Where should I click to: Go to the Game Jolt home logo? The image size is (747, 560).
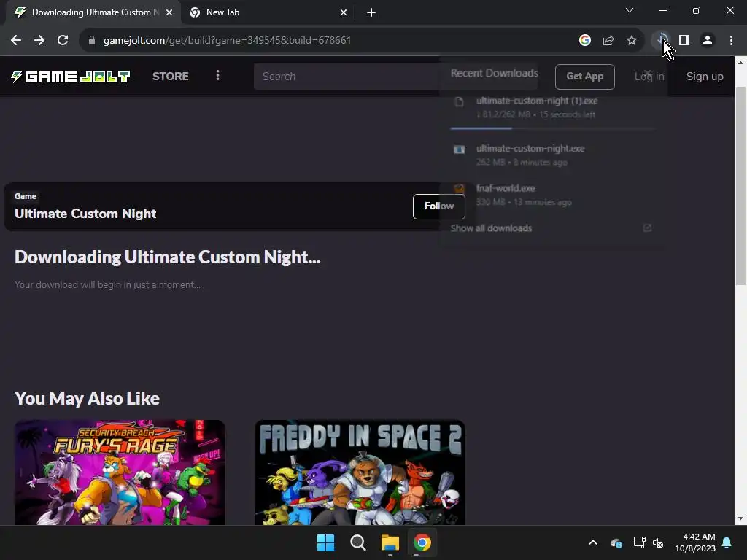coord(71,76)
